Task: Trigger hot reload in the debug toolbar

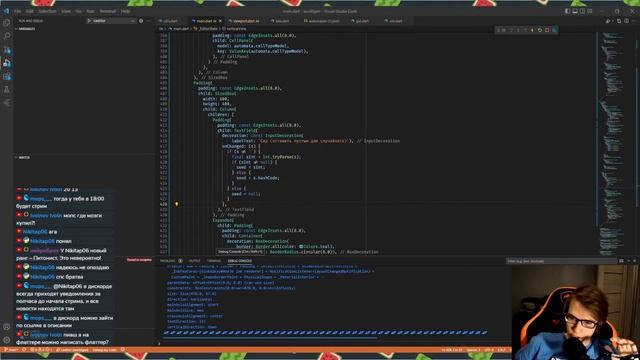Action: click(x=532, y=30)
